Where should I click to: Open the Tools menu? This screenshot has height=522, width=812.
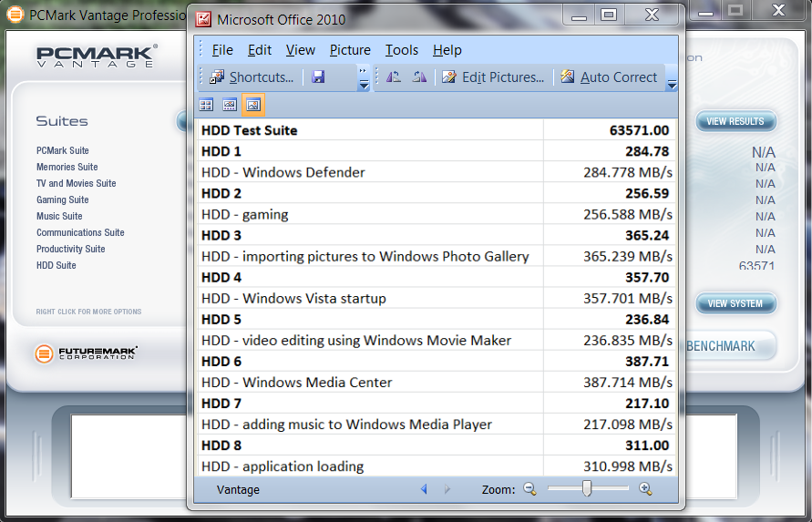pos(402,50)
